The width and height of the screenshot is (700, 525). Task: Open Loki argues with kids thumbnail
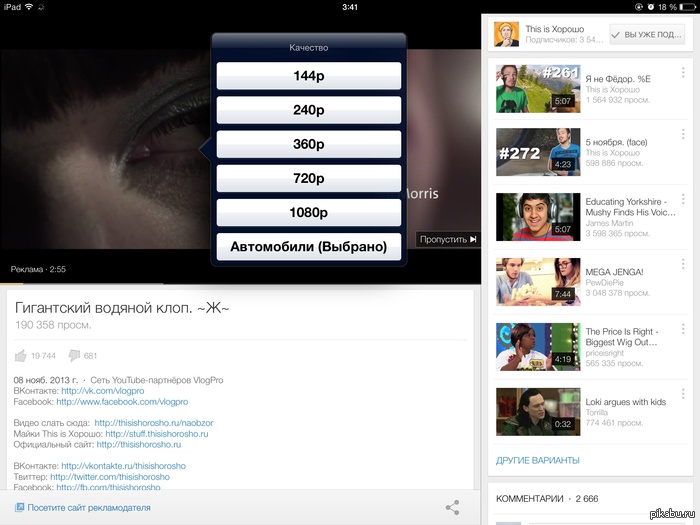click(538, 412)
